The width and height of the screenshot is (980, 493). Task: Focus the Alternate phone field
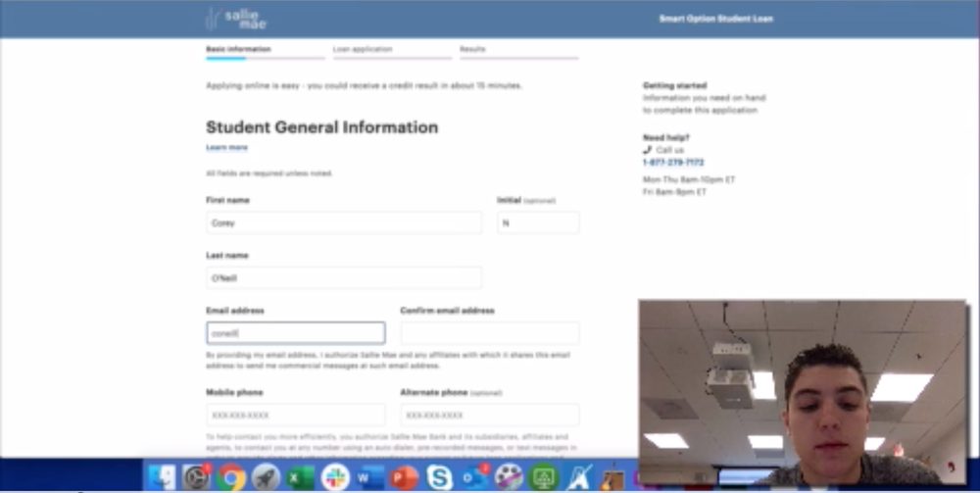coord(490,415)
